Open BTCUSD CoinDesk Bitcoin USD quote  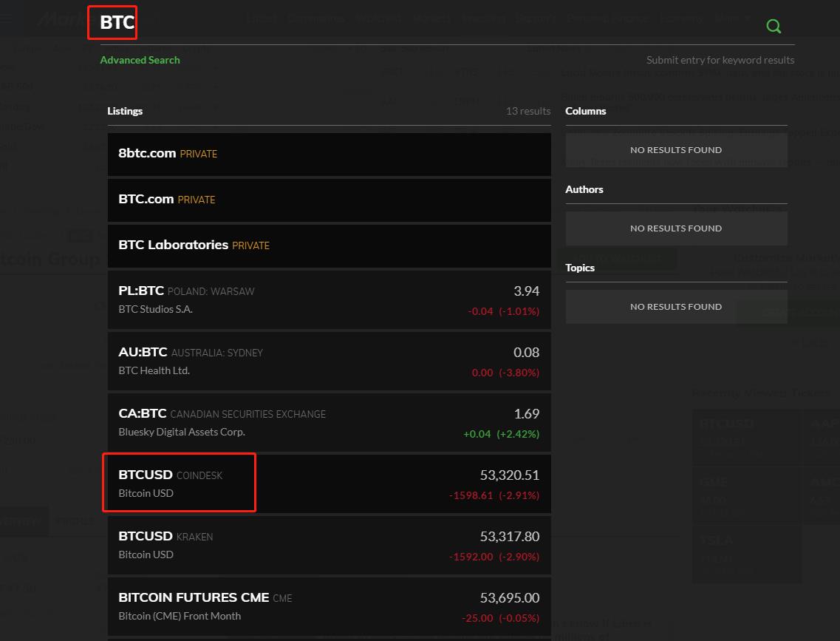pyautogui.click(x=329, y=484)
